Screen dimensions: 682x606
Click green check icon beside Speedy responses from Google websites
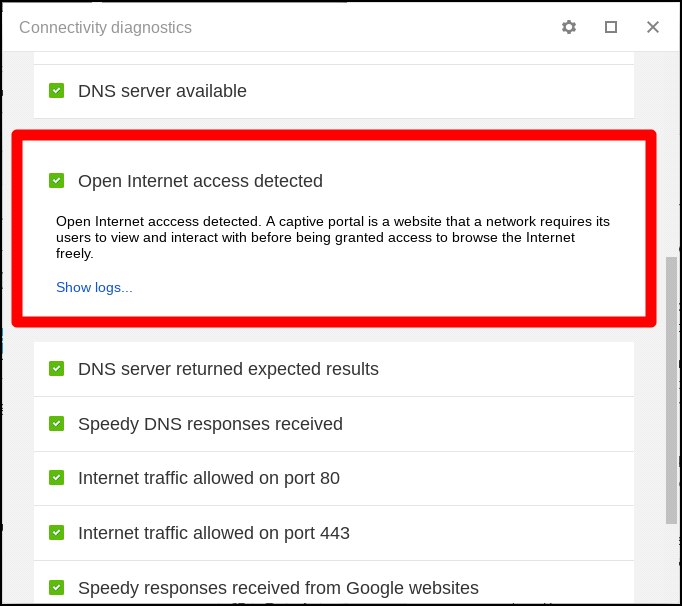click(57, 588)
